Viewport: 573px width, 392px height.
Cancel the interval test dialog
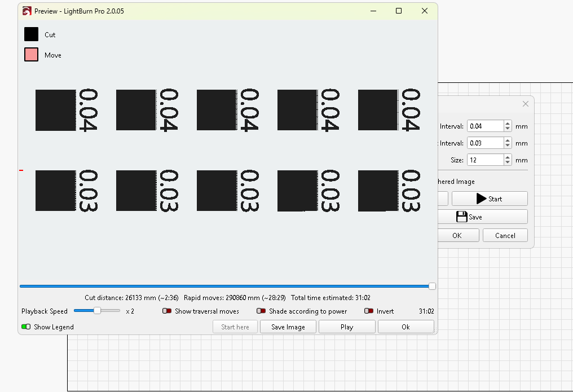pos(505,235)
